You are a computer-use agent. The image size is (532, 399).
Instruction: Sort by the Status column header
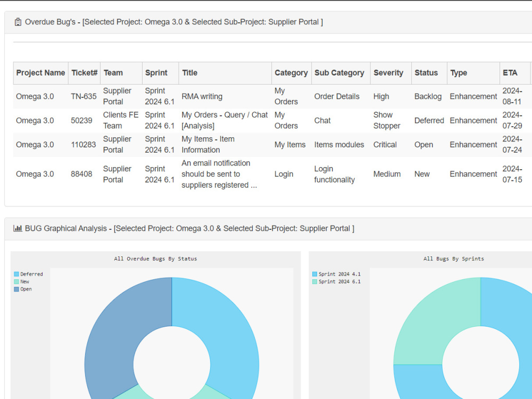tap(429, 73)
